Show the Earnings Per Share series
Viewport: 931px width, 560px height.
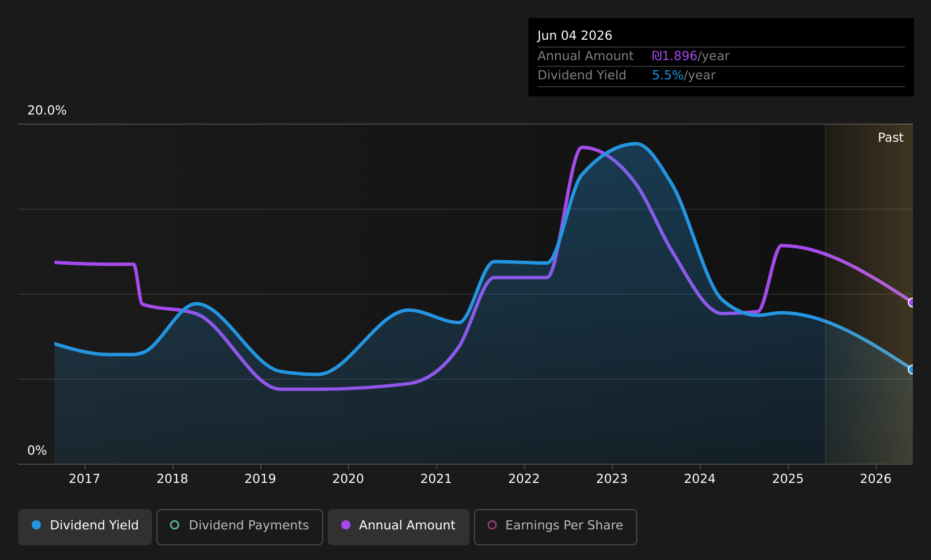tap(555, 527)
